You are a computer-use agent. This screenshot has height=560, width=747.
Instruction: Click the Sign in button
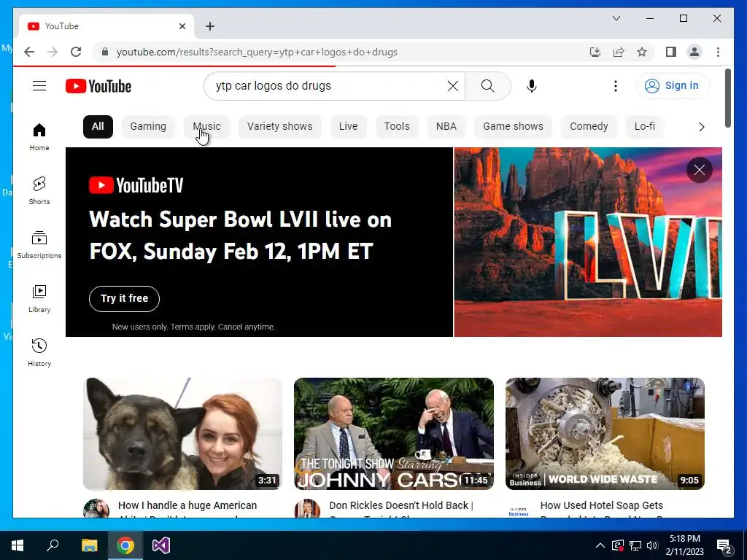pyautogui.click(x=672, y=86)
